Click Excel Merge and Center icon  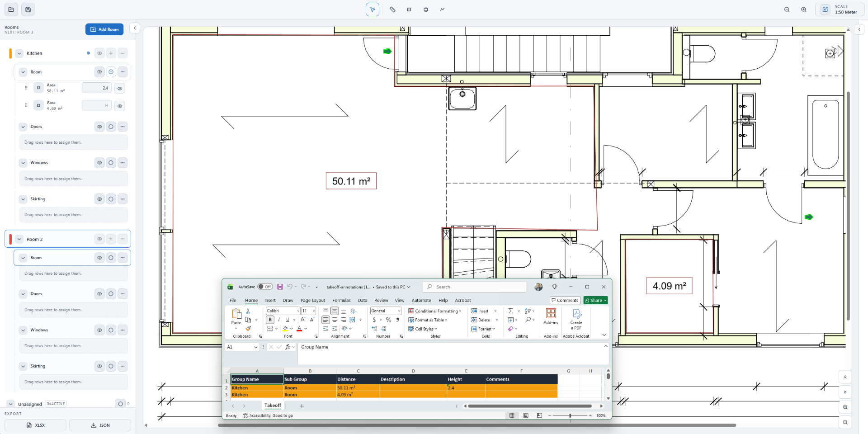point(353,320)
